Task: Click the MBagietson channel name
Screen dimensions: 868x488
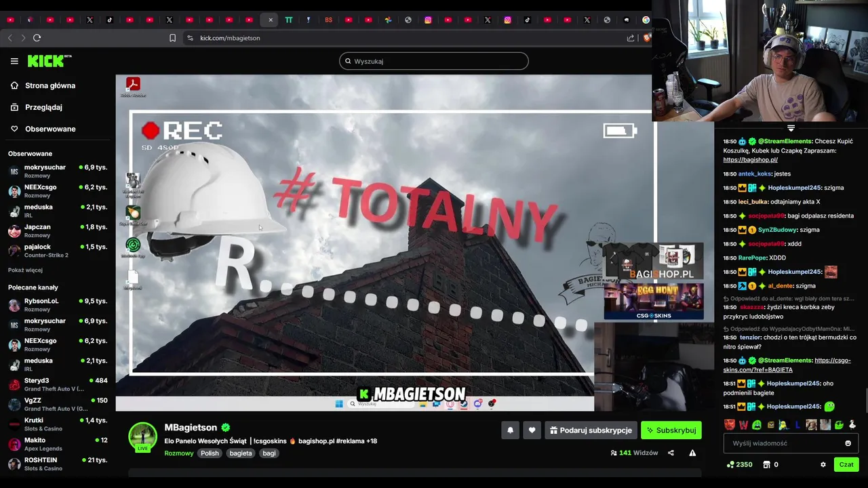Action: [191, 428]
